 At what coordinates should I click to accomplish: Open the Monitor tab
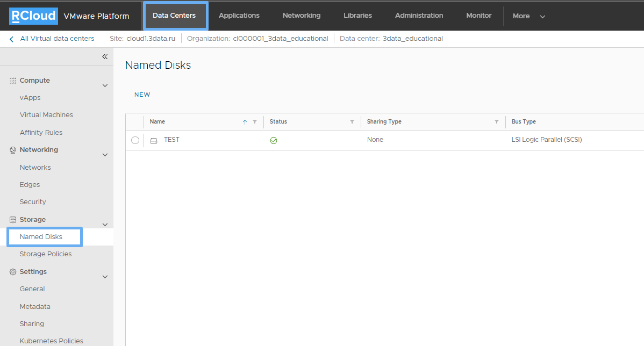coord(479,16)
